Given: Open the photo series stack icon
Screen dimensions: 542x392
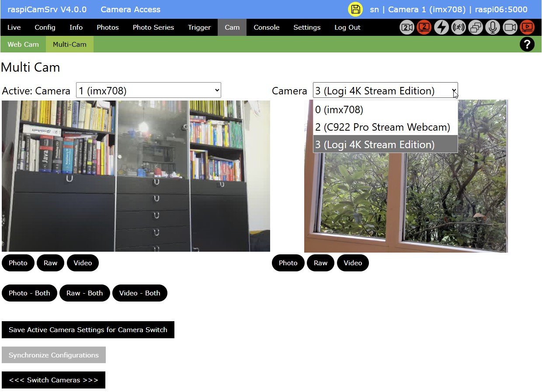Looking at the screenshot, I should pyautogui.click(x=475, y=27).
